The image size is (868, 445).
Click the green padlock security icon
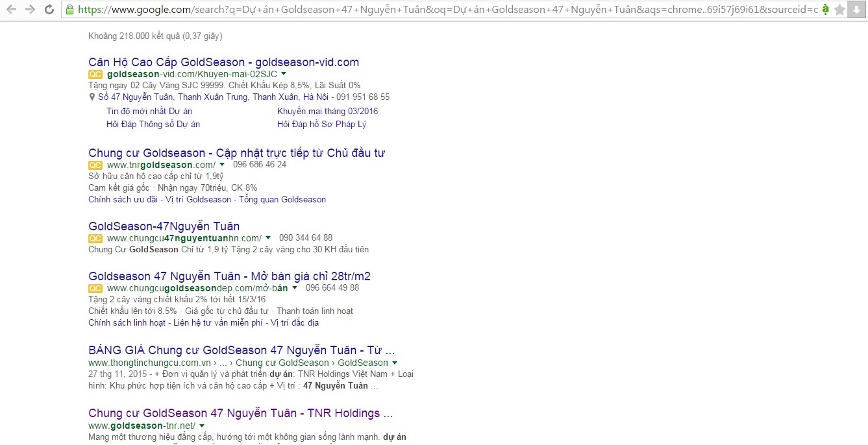pyautogui.click(x=69, y=10)
